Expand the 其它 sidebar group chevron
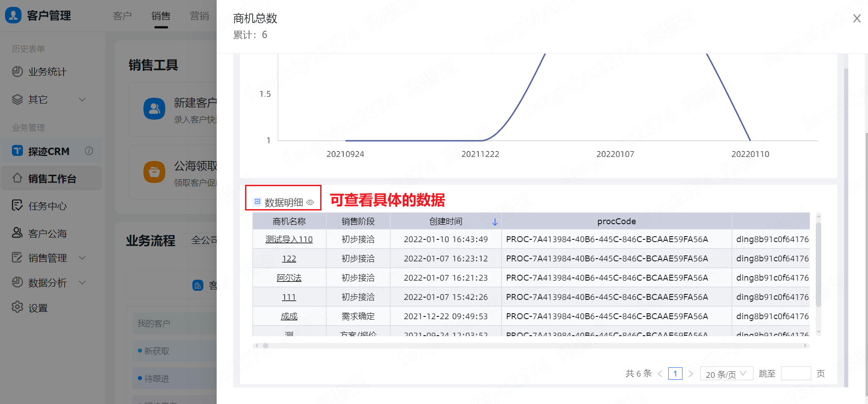This screenshot has width=868, height=404. (82, 100)
